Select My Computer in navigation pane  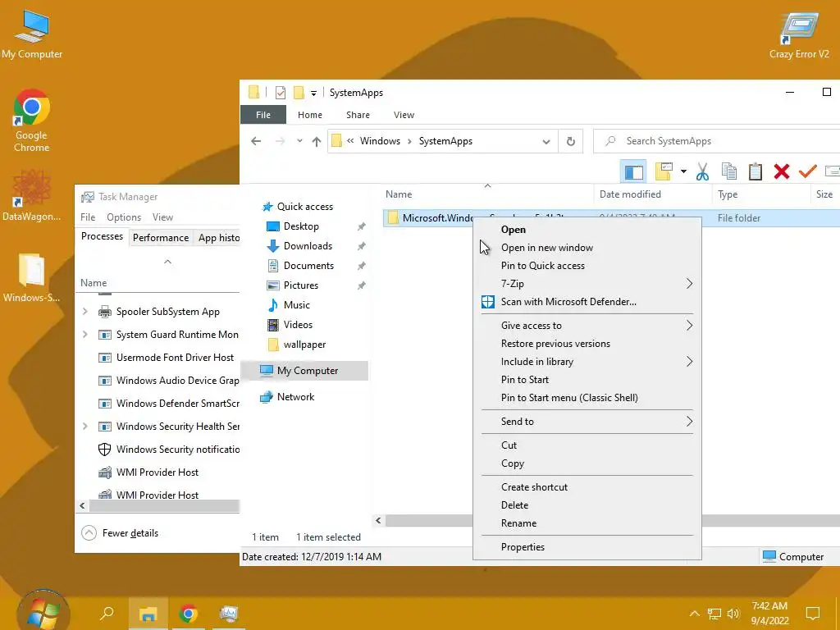pos(305,371)
